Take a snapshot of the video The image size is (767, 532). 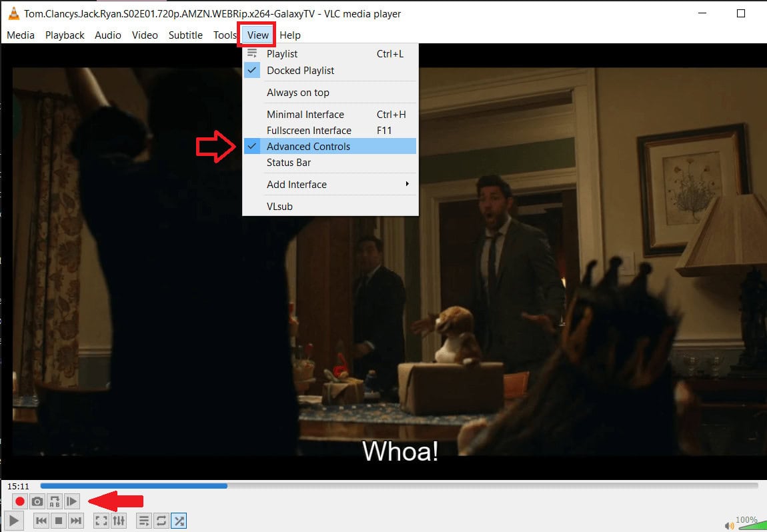pos(37,501)
